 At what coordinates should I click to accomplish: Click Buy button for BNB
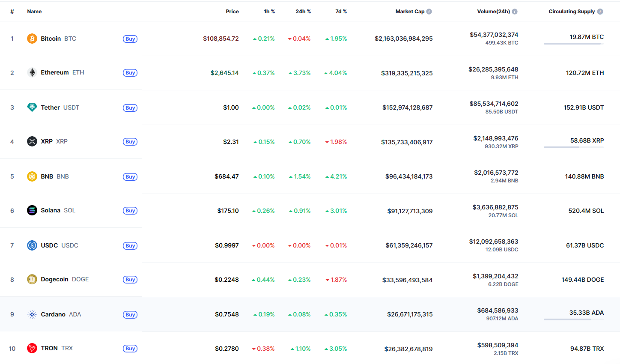(x=130, y=177)
